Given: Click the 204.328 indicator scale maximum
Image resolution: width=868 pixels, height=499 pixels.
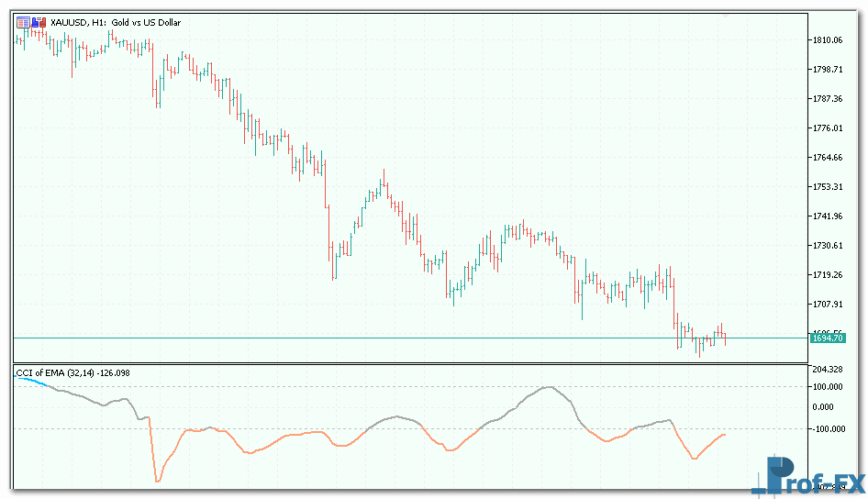Looking at the screenshot, I should click(x=827, y=369).
